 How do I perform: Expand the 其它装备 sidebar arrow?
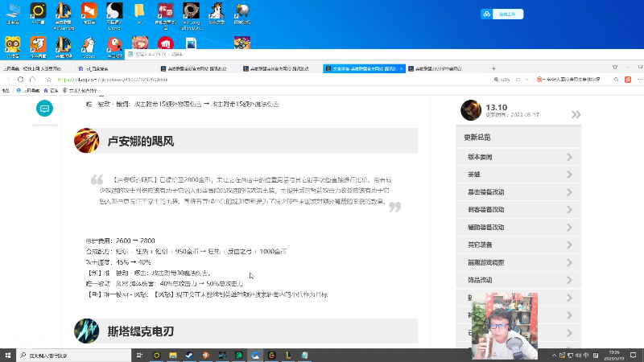pyautogui.click(x=569, y=245)
